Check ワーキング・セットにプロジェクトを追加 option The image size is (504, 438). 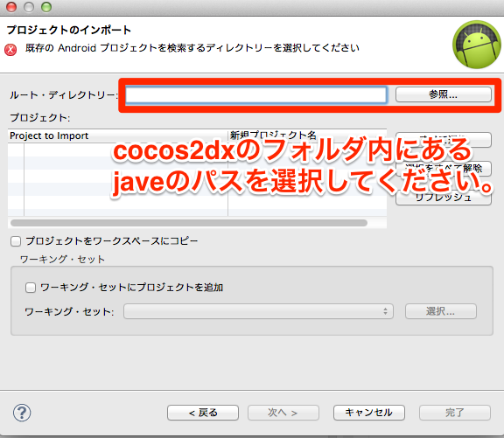31,288
